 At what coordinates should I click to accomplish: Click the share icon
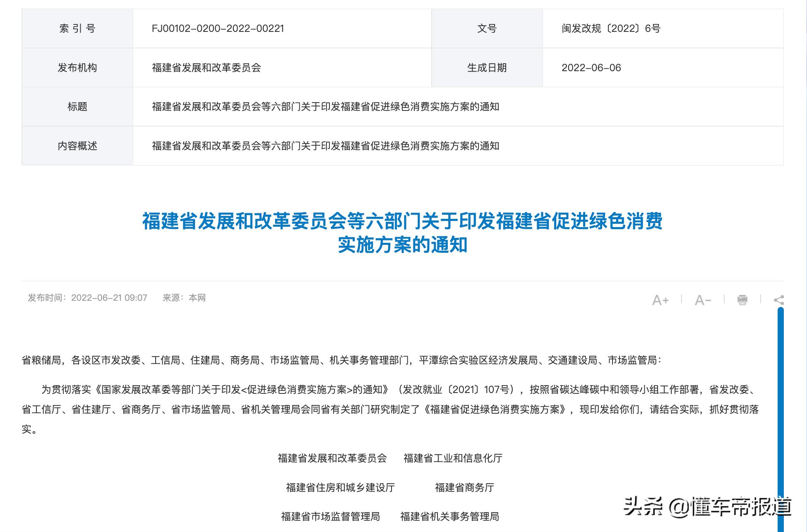(x=778, y=300)
